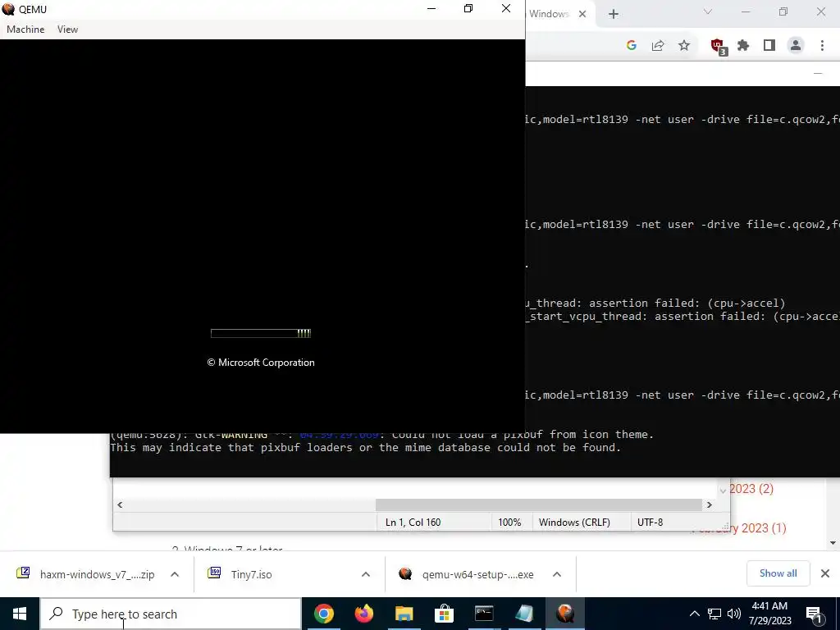Click the UTF-8 encoding status entry
The width and height of the screenshot is (840, 630).
coord(650,523)
